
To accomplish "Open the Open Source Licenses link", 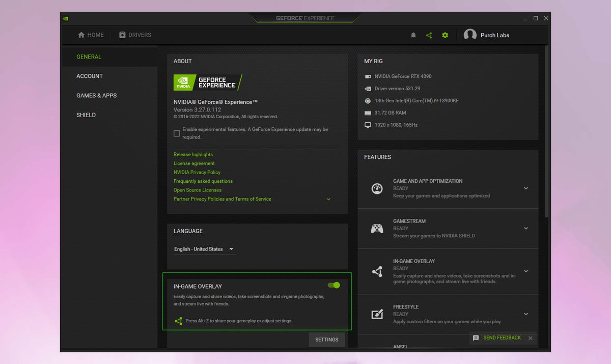I will point(198,190).
